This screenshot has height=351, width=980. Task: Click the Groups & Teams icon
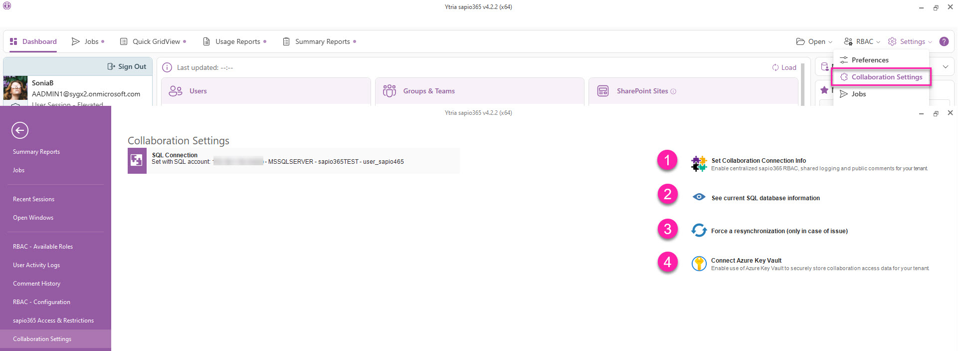(390, 91)
